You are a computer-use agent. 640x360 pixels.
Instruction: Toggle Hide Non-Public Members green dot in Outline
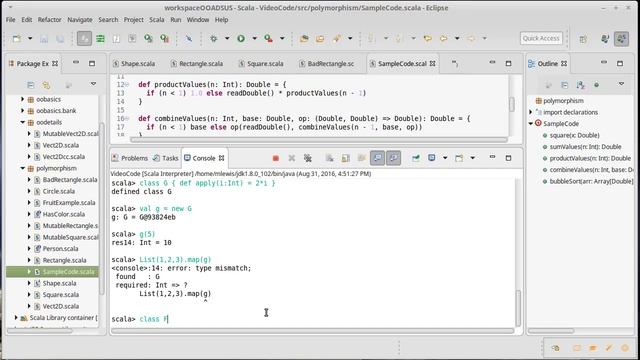coord(596,85)
